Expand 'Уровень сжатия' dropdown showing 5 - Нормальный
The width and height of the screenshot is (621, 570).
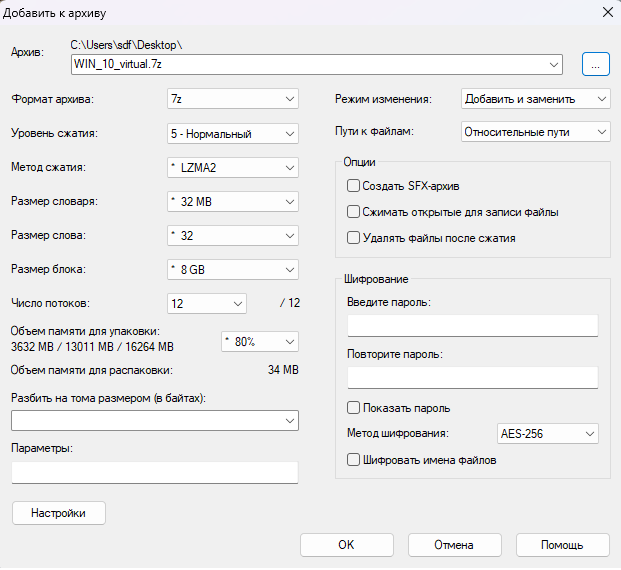(x=232, y=133)
